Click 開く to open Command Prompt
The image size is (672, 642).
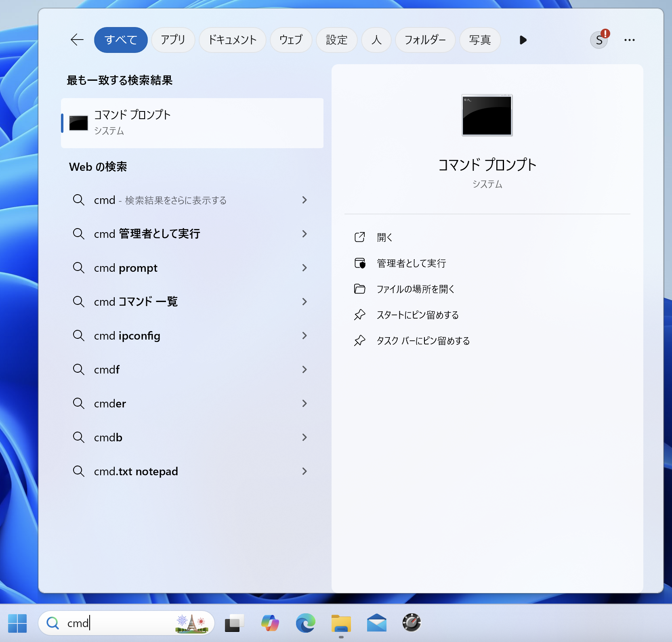[384, 237]
